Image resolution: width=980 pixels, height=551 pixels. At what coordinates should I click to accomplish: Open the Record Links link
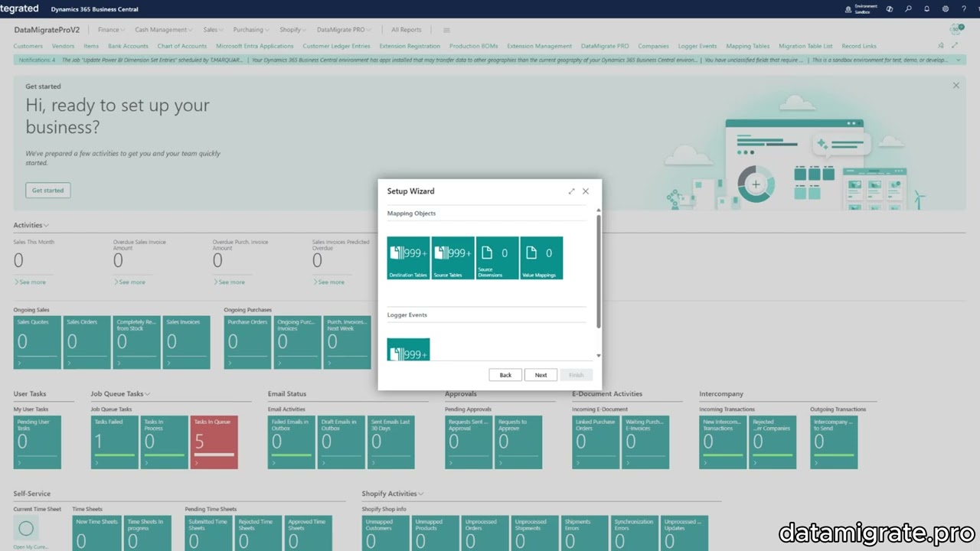[x=859, y=46]
